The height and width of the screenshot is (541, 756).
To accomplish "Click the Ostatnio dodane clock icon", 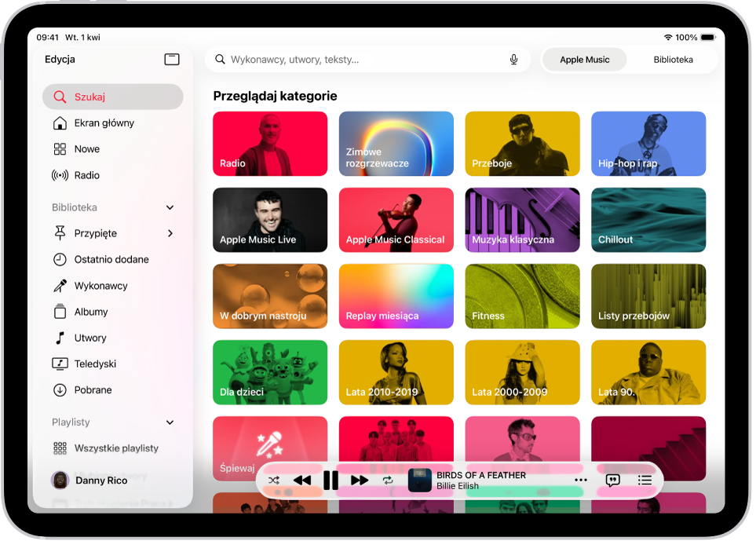I will pos(60,259).
